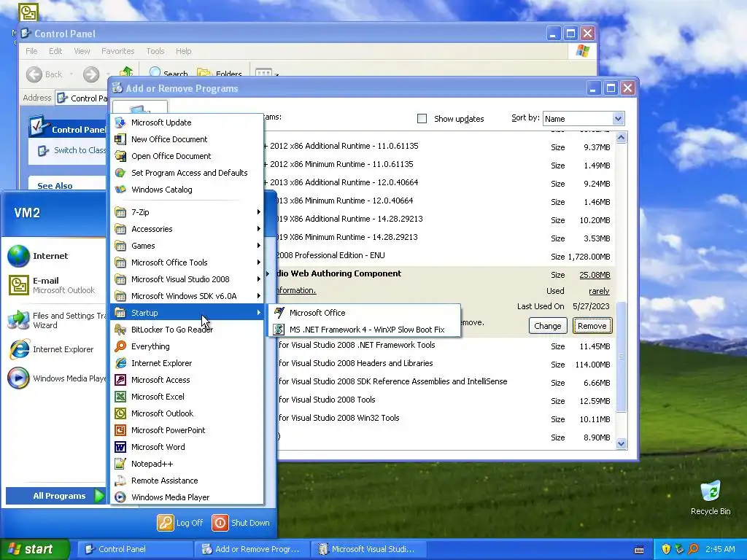Open Microsoft Update from the programs menu
Screen dimensions: 747x560
click(x=187, y=122)
